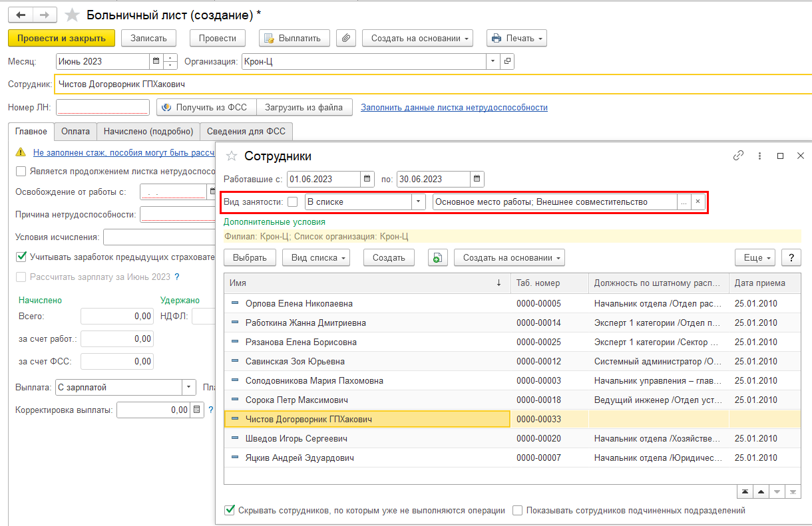Copy link icon in Сотрудники window
Viewport: 812px width, 526px height.
coord(738,156)
